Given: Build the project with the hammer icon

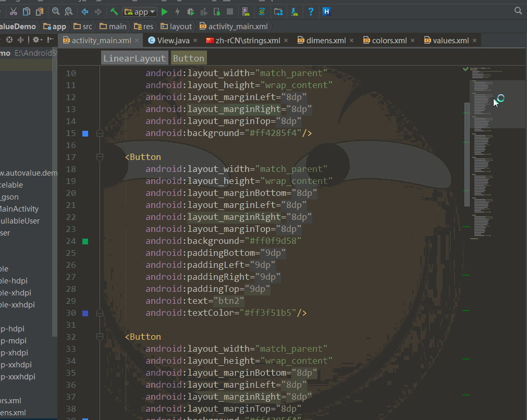Looking at the screenshot, I should [x=114, y=12].
